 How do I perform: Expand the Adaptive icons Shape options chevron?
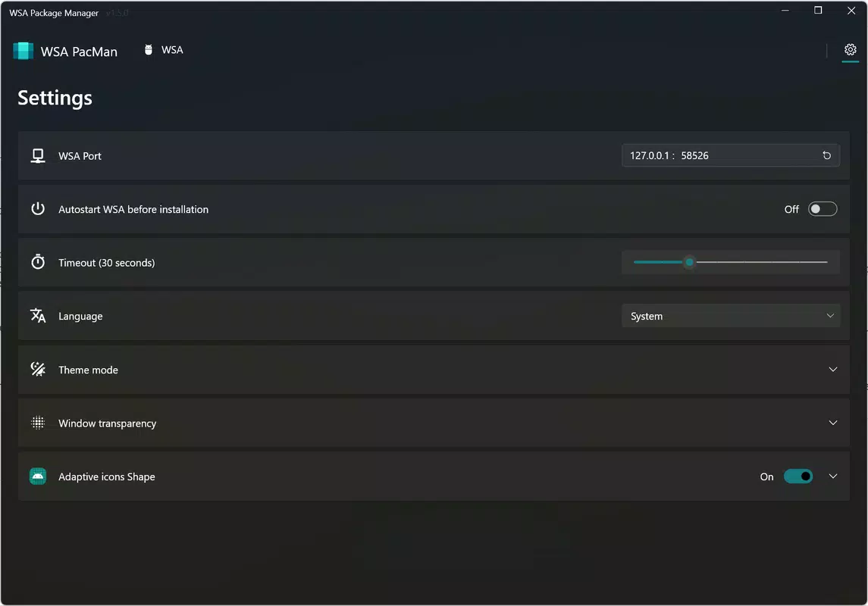point(832,476)
